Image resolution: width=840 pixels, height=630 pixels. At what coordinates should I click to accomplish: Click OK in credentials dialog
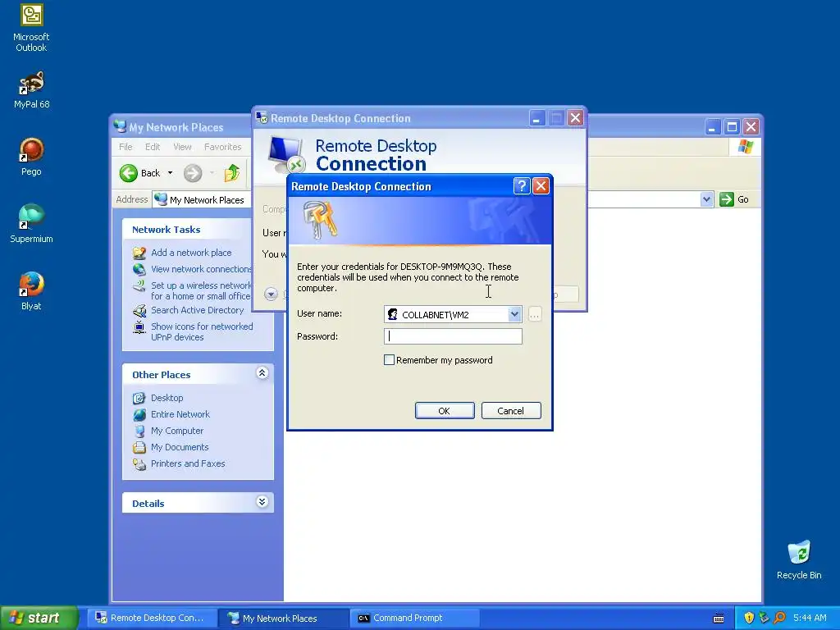(444, 411)
